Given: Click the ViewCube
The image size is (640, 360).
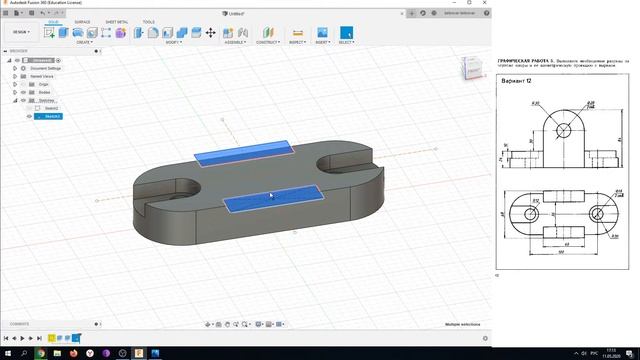Looking at the screenshot, I should coord(472,68).
